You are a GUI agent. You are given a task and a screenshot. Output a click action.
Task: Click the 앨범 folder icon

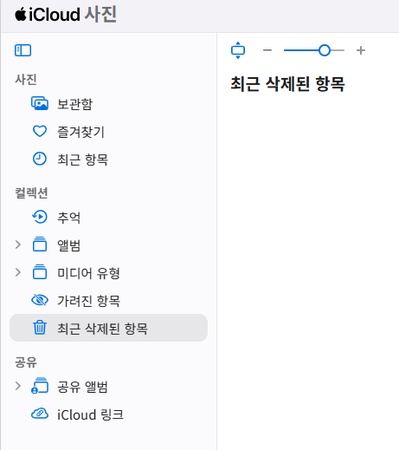click(x=40, y=244)
